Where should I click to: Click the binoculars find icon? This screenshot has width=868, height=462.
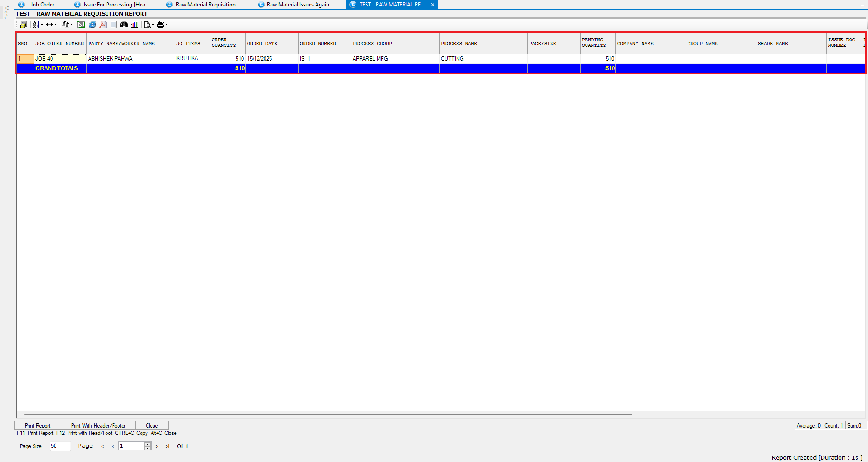pyautogui.click(x=124, y=24)
